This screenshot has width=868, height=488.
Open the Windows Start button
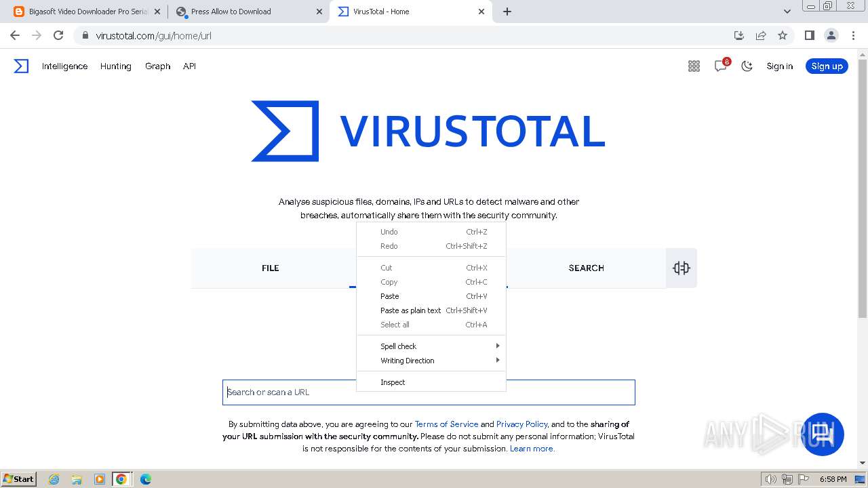coord(18,479)
